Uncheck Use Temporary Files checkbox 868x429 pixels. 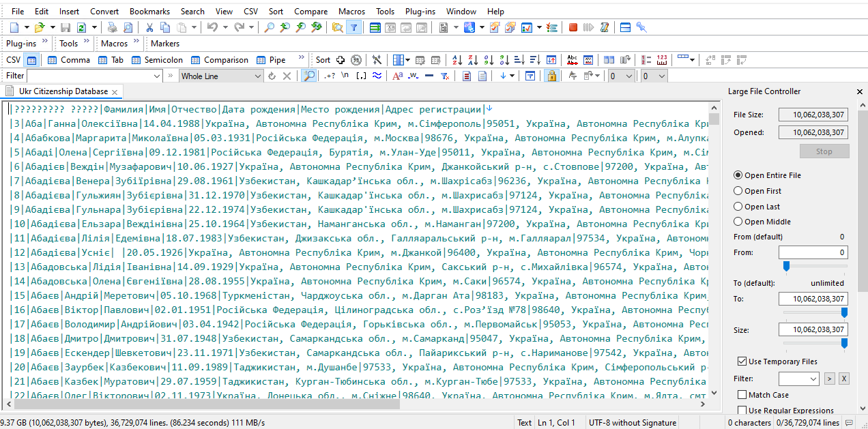tap(742, 361)
